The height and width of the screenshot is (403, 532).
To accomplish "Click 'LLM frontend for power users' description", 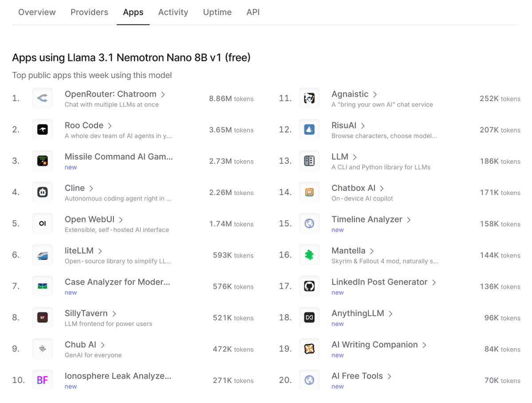I will (109, 324).
